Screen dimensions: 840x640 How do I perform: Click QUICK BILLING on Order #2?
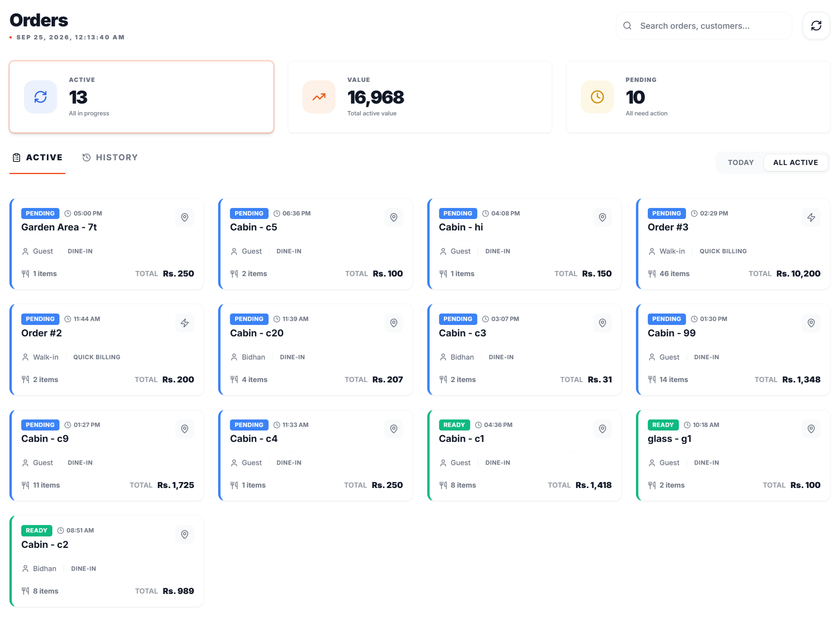pyautogui.click(x=97, y=357)
